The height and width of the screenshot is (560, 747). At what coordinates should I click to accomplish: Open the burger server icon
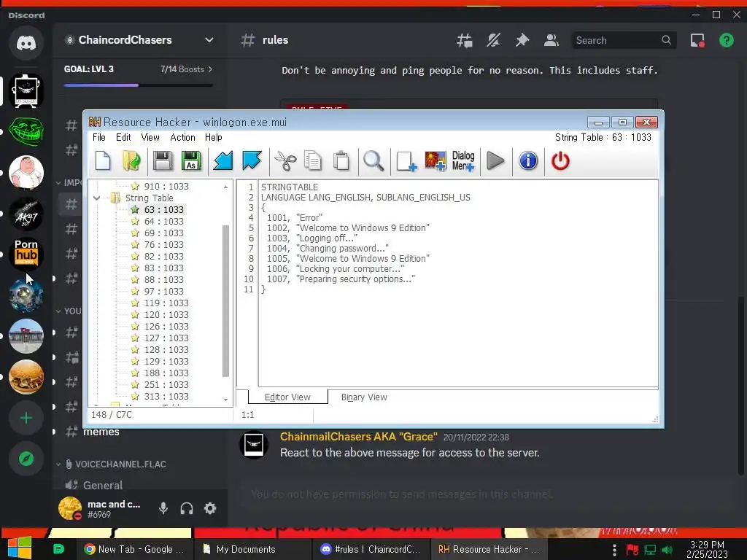point(26,377)
